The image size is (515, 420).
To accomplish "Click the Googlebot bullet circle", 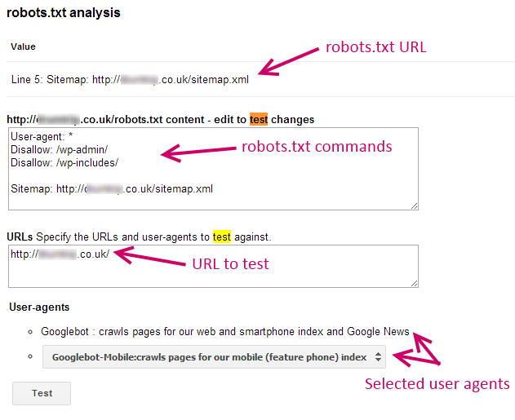I will pyautogui.click(x=30, y=332).
